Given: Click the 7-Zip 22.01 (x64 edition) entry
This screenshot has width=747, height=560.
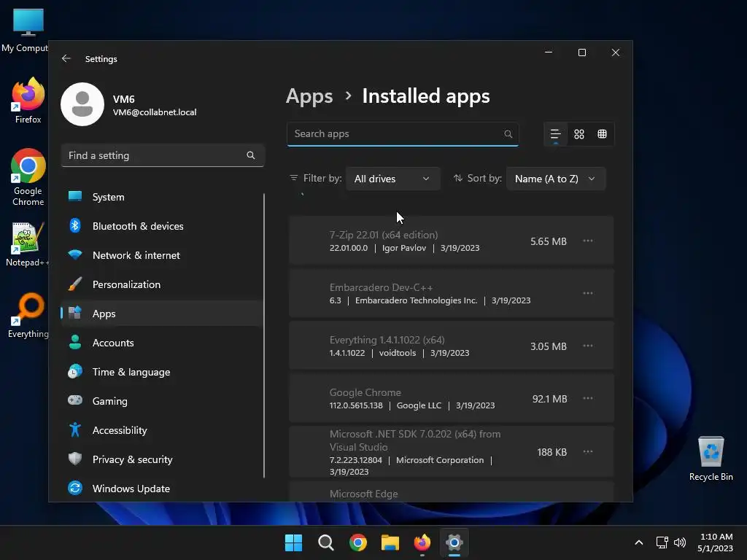Looking at the screenshot, I should [x=451, y=241].
